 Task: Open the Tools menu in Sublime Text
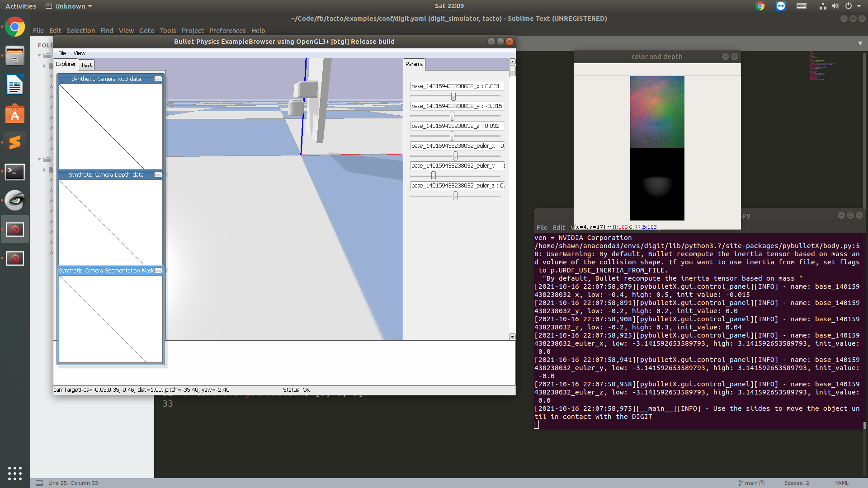click(168, 30)
